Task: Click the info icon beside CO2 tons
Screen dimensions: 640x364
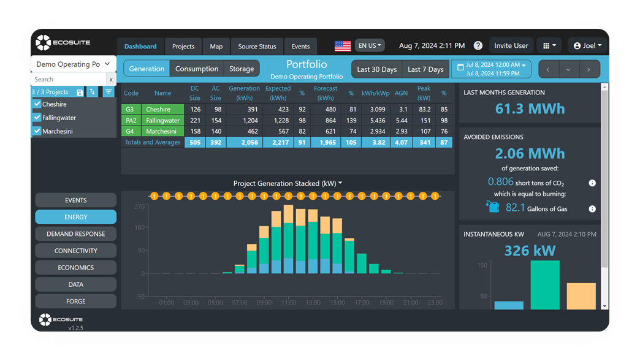Action: 592,183
